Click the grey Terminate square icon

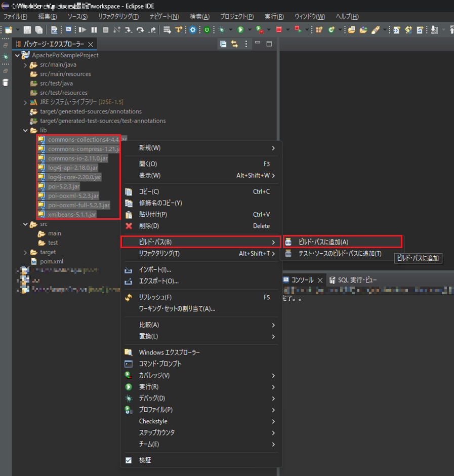point(106,30)
